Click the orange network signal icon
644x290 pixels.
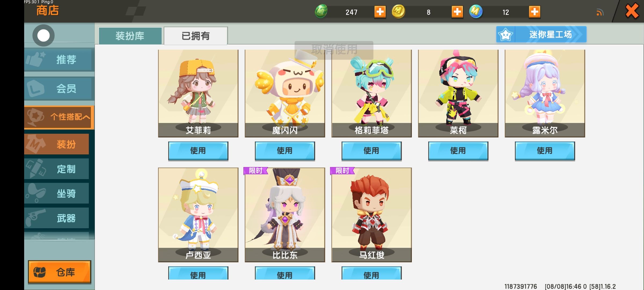click(600, 12)
